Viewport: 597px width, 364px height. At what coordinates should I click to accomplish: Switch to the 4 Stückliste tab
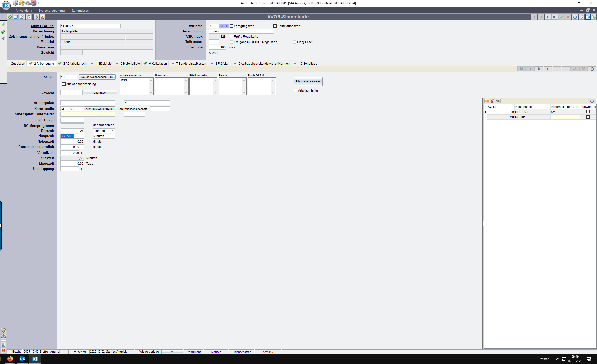(x=103, y=64)
